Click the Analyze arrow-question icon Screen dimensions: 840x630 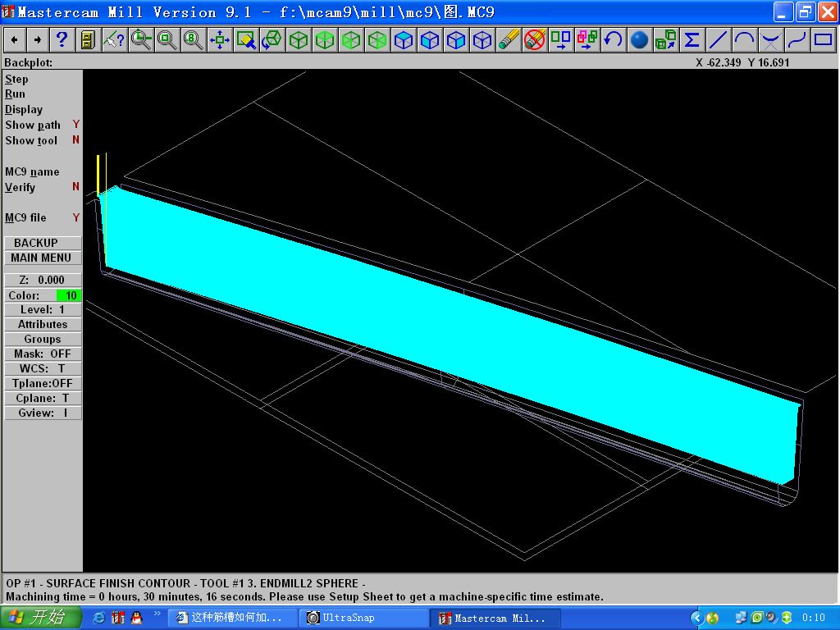pyautogui.click(x=113, y=39)
